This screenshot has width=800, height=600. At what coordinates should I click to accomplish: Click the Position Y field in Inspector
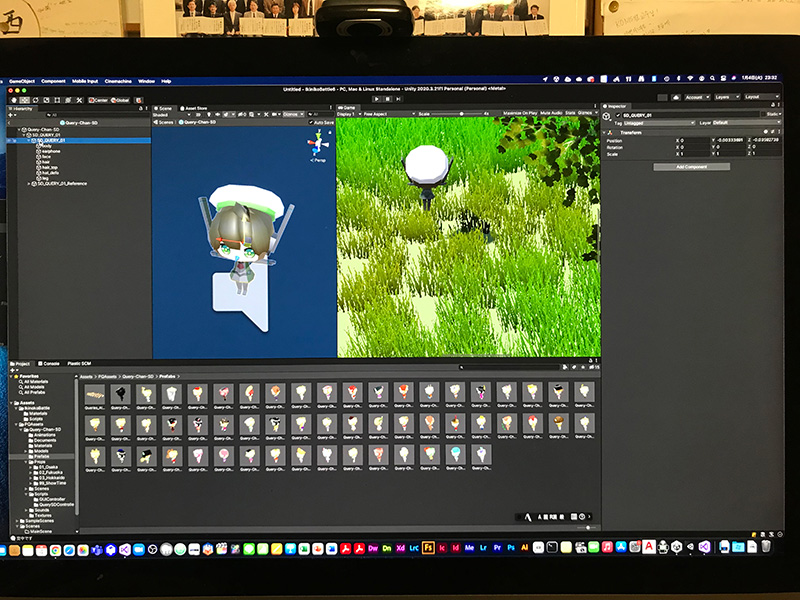tap(730, 140)
